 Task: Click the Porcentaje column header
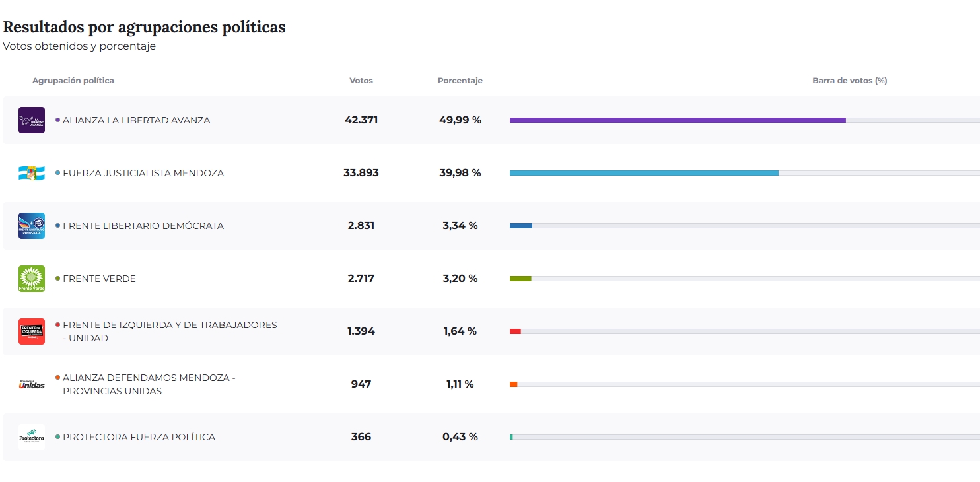pos(460,81)
